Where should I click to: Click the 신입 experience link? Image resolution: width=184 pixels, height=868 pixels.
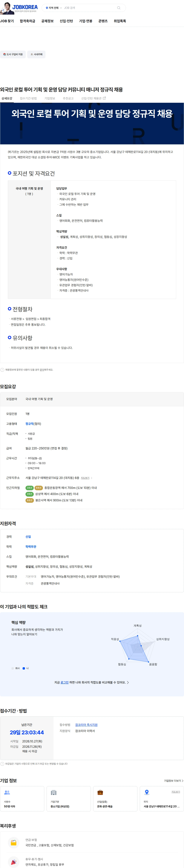[x=28, y=536]
